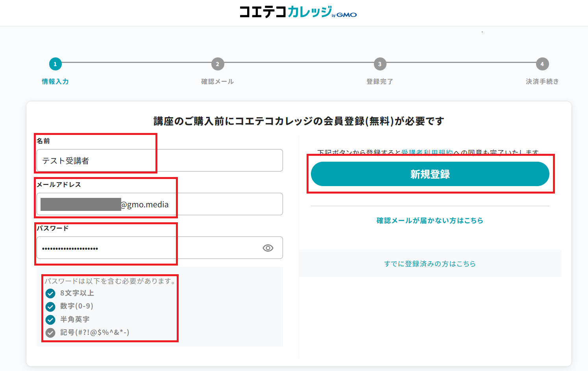
Task: Click step 3 circle 登録完了
Action: (380, 64)
